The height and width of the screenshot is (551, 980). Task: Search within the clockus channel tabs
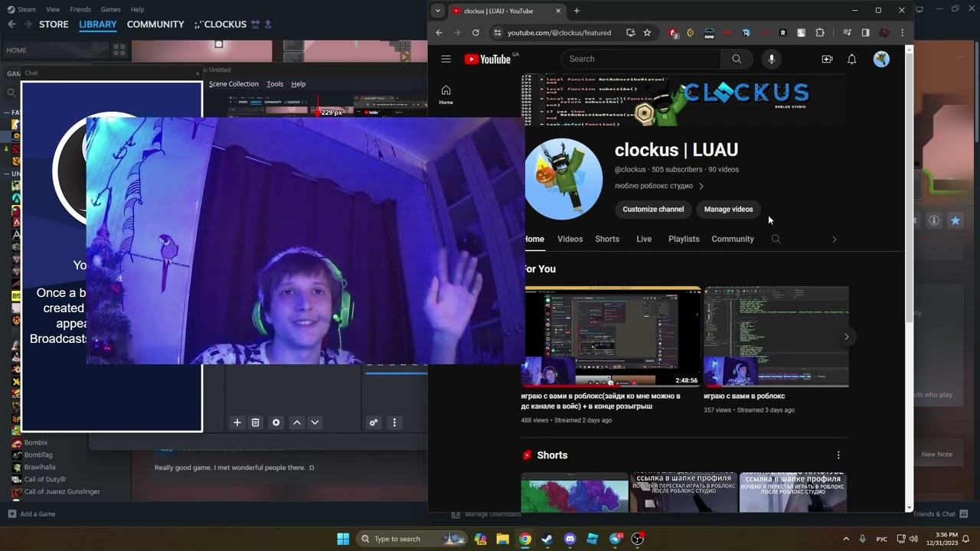click(x=776, y=239)
